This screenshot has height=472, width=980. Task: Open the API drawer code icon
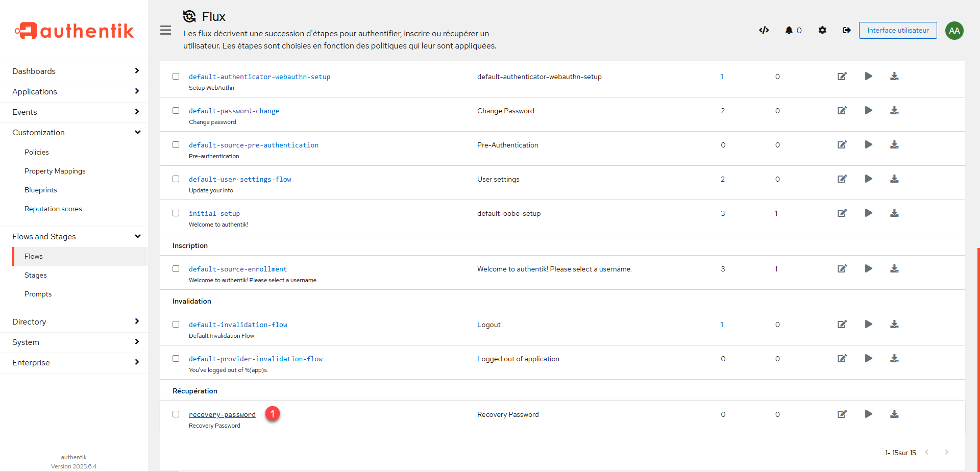[x=764, y=30]
